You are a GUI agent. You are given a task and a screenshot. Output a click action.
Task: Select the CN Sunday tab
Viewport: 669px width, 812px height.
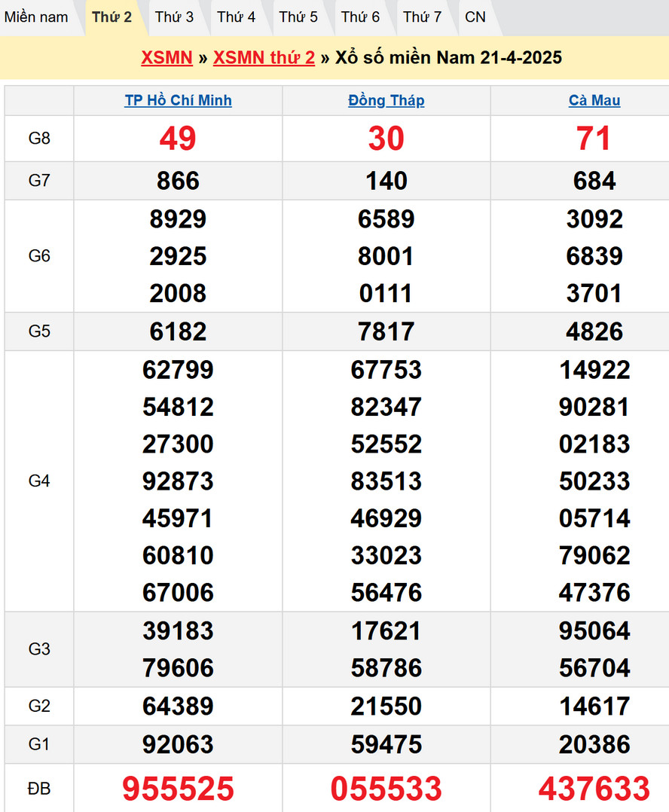(x=475, y=17)
